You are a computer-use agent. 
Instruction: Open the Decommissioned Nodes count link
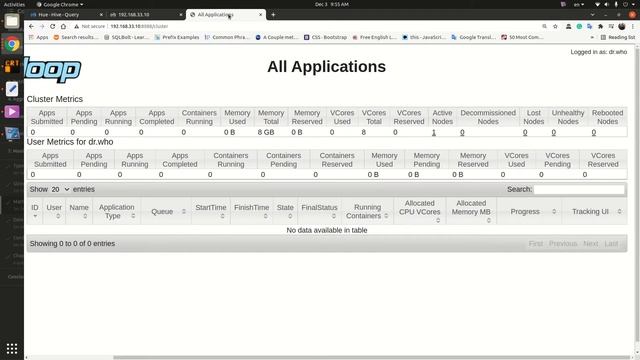point(462,133)
